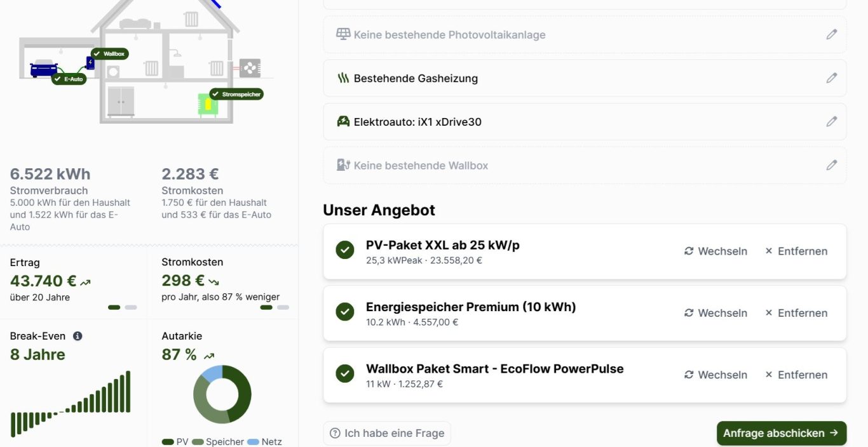Screen dimensions: 868x447
Task: Click Ich habe eine Frage button
Action: click(x=387, y=433)
